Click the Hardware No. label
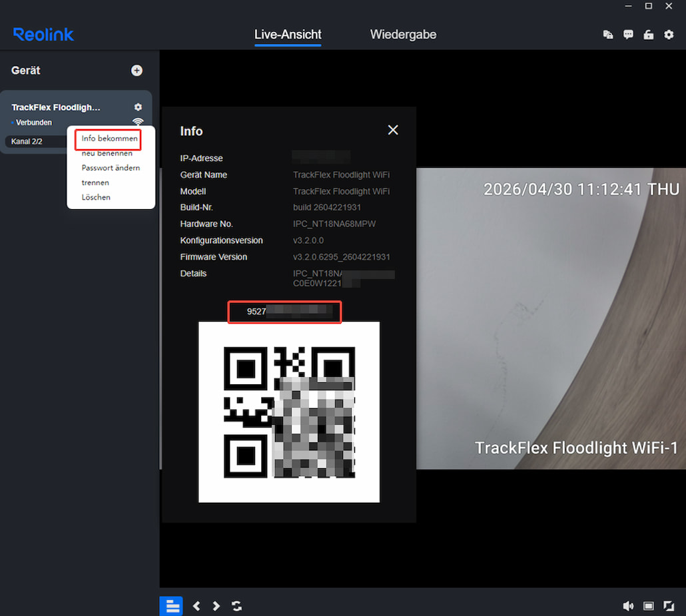The height and width of the screenshot is (616, 686). click(x=206, y=224)
